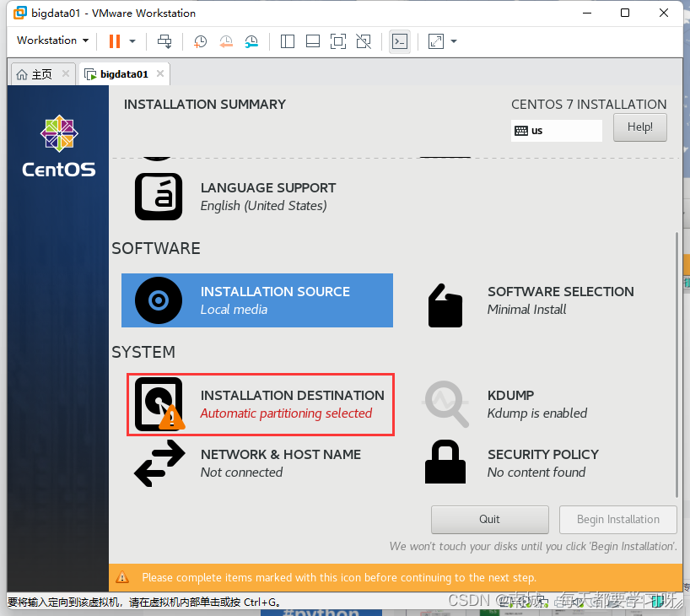Click Send Ctrl+Alt+Del toolbar icon

point(164,41)
